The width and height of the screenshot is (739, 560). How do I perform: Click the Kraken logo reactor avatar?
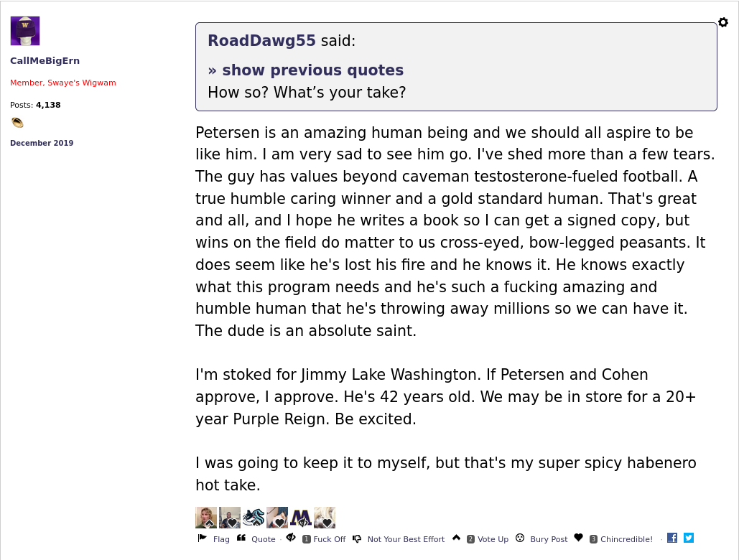point(254,518)
